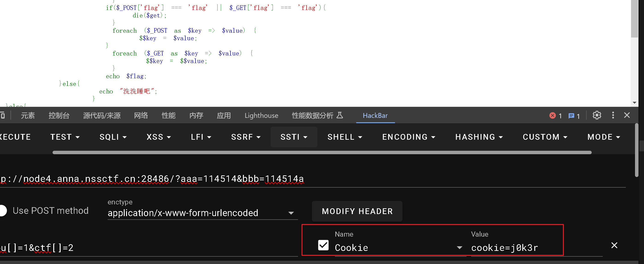Toggle device toolbar icon at left
644x264 pixels.
3,116
